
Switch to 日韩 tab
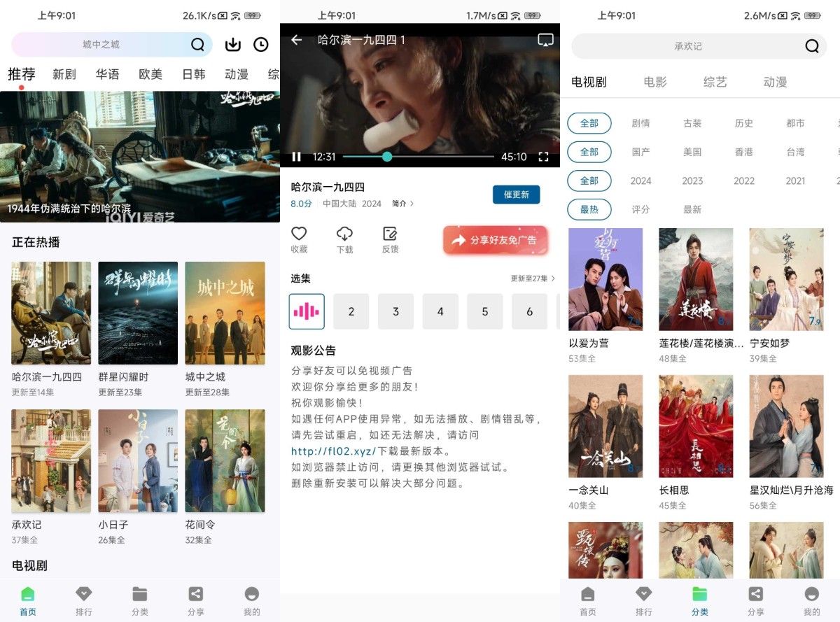[194, 74]
